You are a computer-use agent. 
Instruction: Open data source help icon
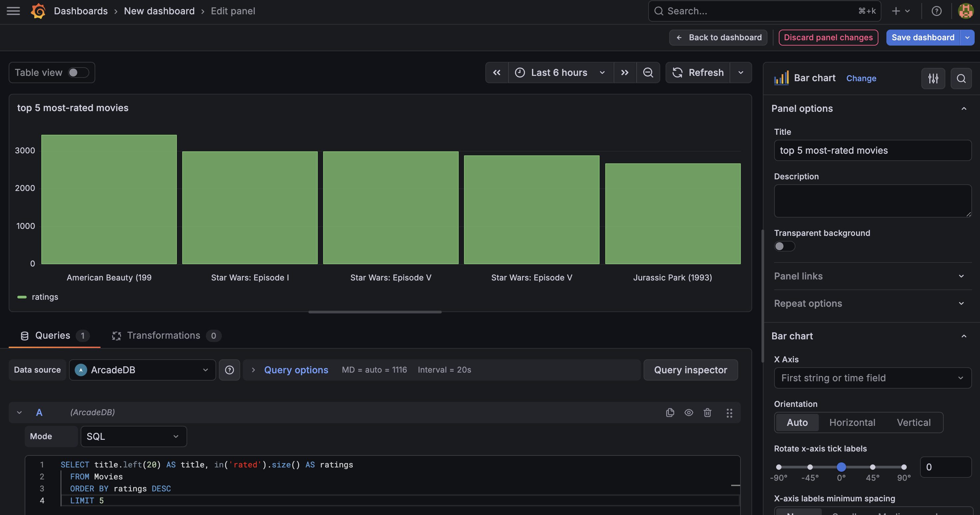click(x=230, y=370)
